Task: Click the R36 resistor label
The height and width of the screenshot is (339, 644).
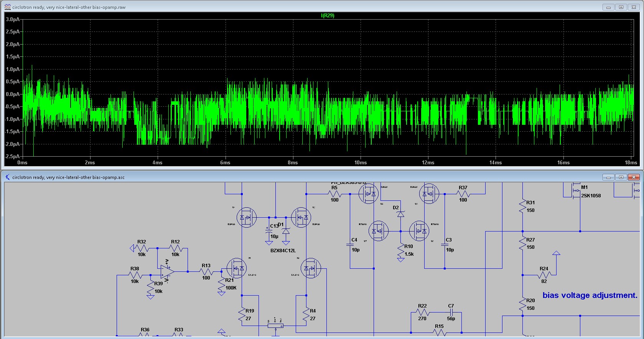Action: pos(145,330)
